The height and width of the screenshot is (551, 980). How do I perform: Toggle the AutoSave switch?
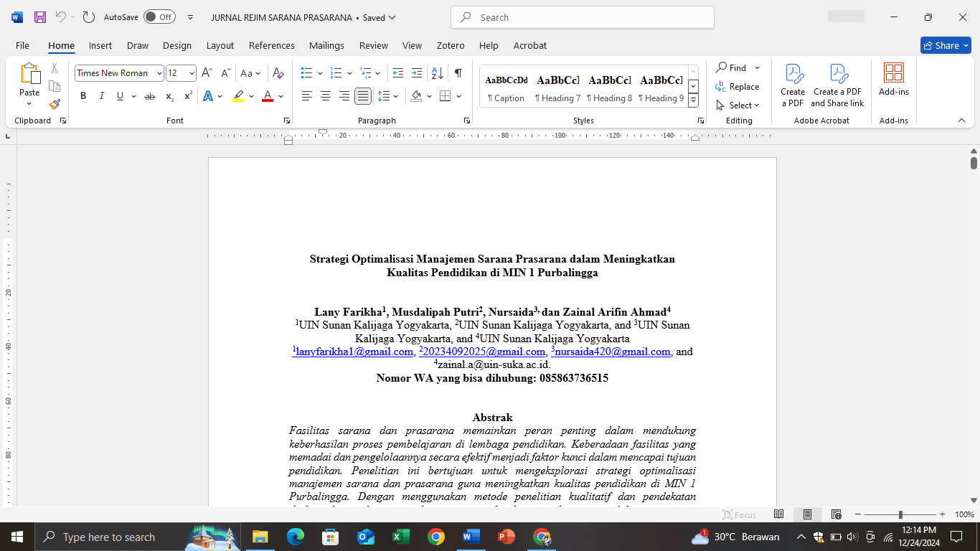[159, 17]
